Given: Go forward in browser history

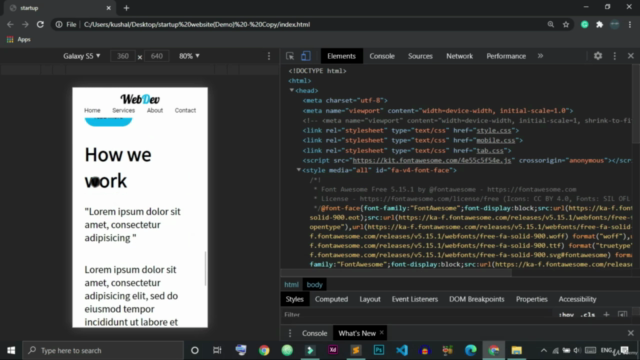Looking at the screenshot, I should [x=25, y=24].
